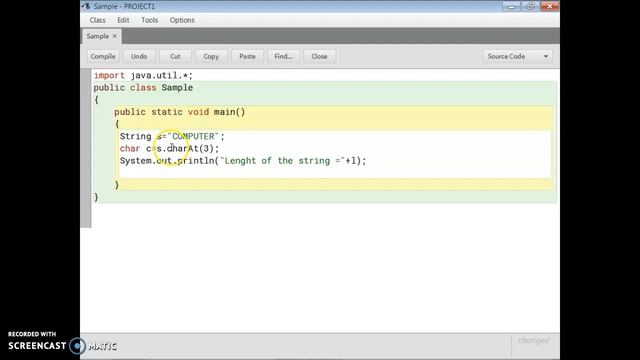Click the 'public class Sample' line
The height and width of the screenshot is (360, 640).
pyautogui.click(x=143, y=88)
